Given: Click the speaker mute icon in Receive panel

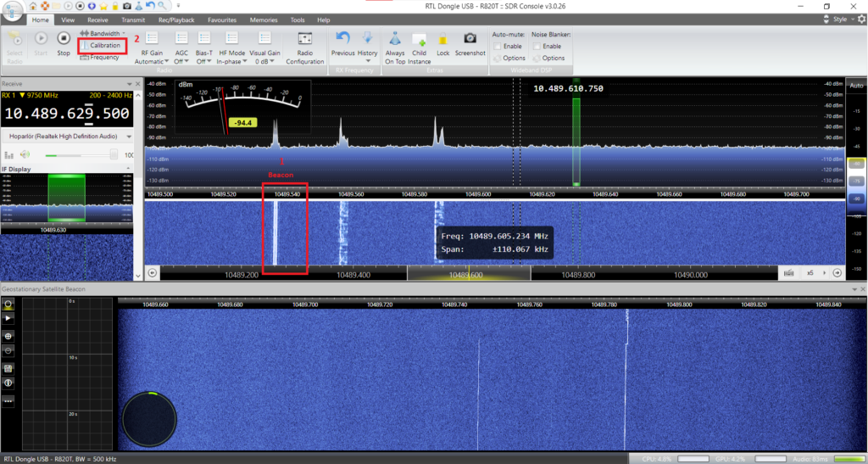Looking at the screenshot, I should [x=25, y=155].
